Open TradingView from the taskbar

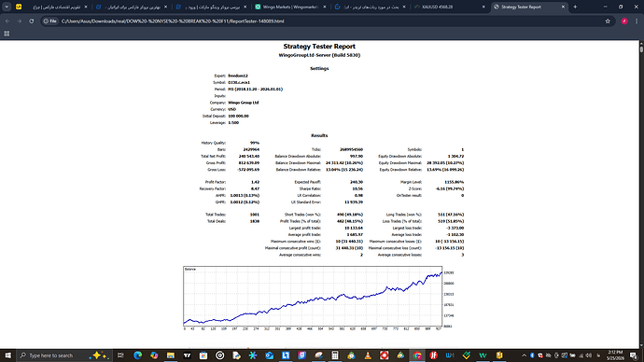[187, 355]
